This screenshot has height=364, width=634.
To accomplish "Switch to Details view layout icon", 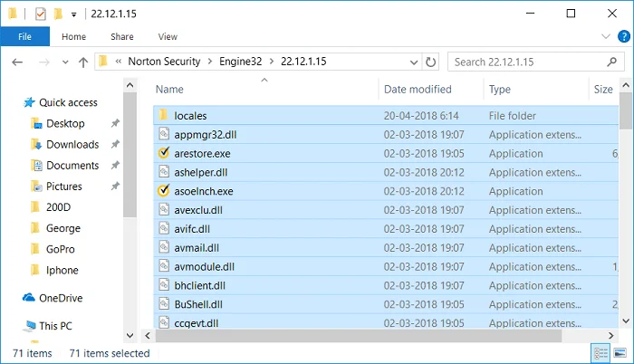I will coord(600,354).
